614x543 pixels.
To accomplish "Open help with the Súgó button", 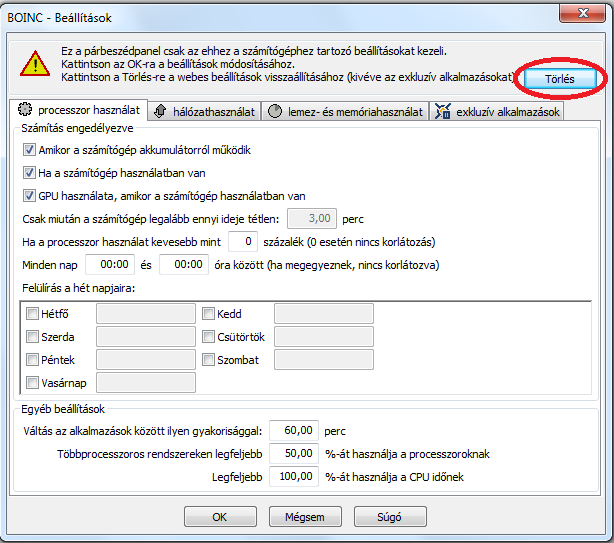I will pyautogui.click(x=390, y=517).
